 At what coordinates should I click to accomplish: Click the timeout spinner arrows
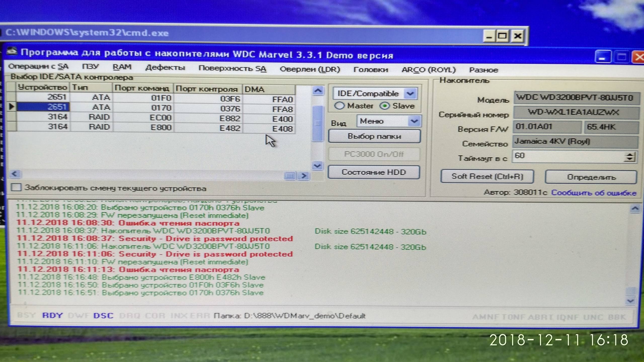point(629,157)
